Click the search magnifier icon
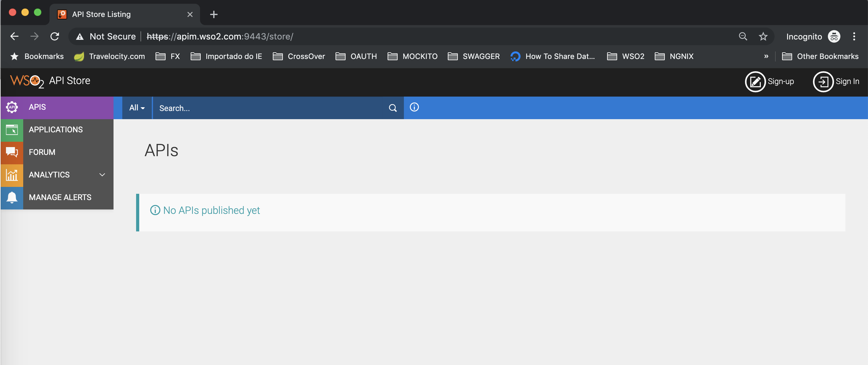 tap(393, 108)
